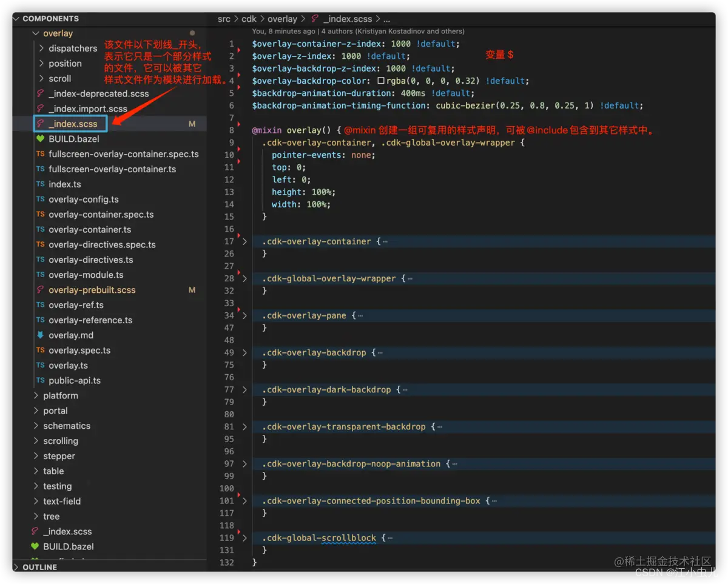Click the Sass icon of _index.import.scss
Viewport: 728px width, 584px height.
point(41,109)
